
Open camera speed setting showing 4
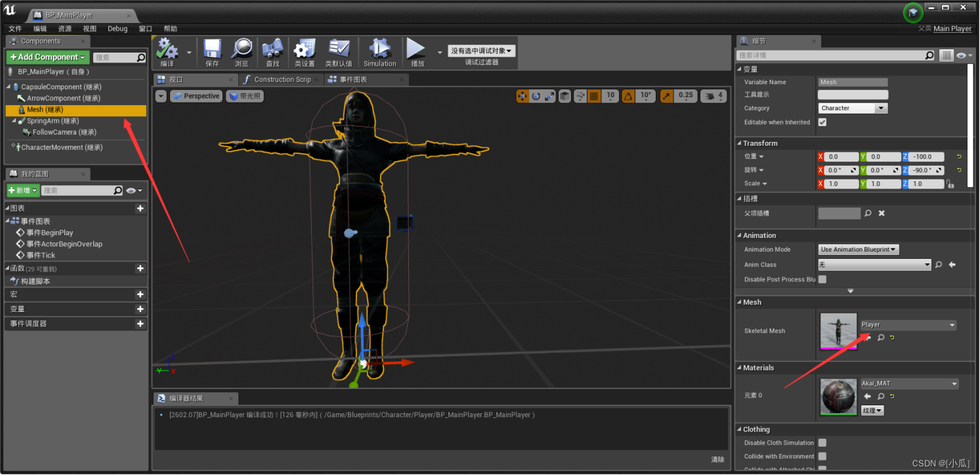tap(714, 96)
